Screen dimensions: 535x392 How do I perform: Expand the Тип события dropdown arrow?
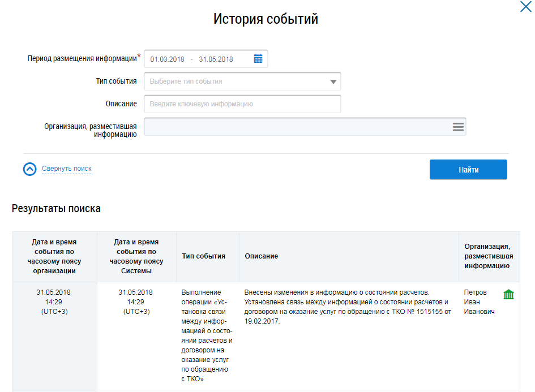(x=333, y=81)
